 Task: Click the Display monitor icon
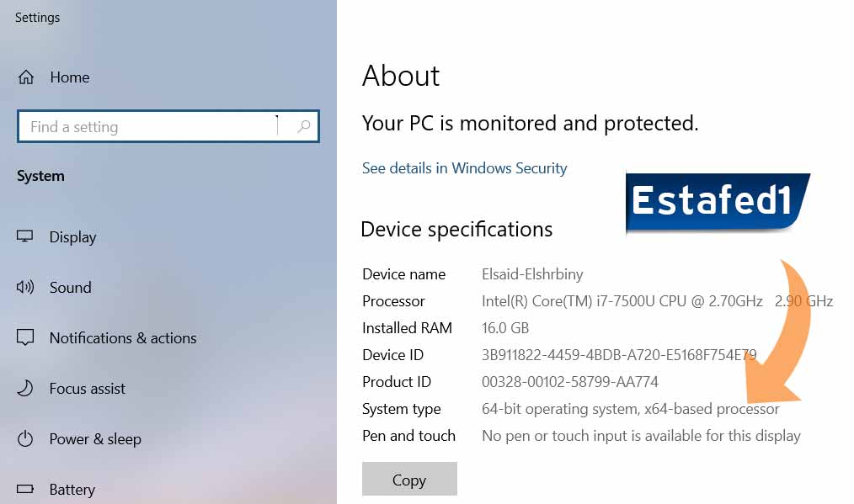25,236
